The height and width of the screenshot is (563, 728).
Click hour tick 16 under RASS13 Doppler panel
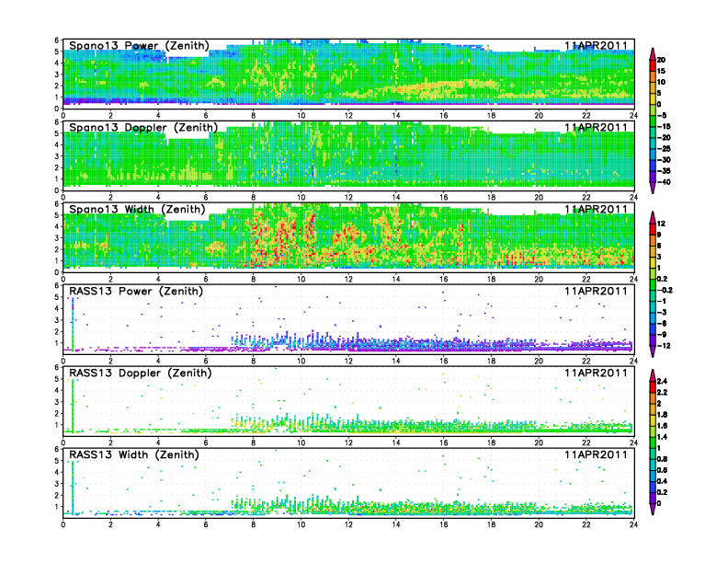tap(444, 442)
